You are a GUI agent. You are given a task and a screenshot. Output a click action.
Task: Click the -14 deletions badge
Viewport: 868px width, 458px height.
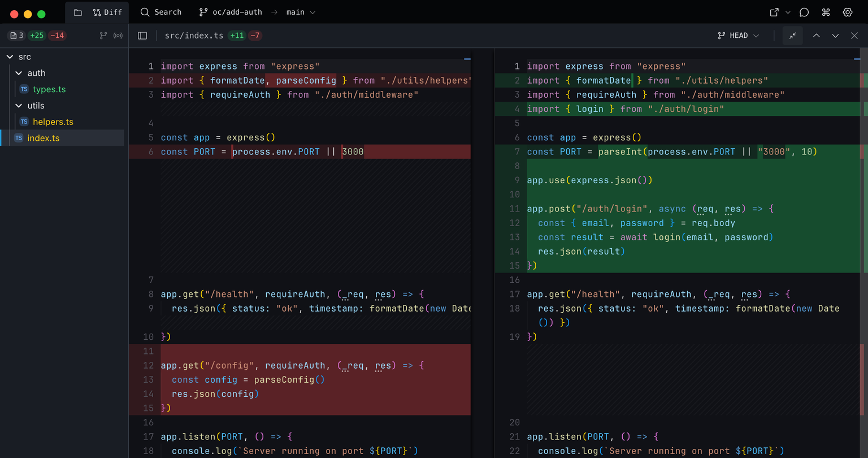click(x=57, y=36)
